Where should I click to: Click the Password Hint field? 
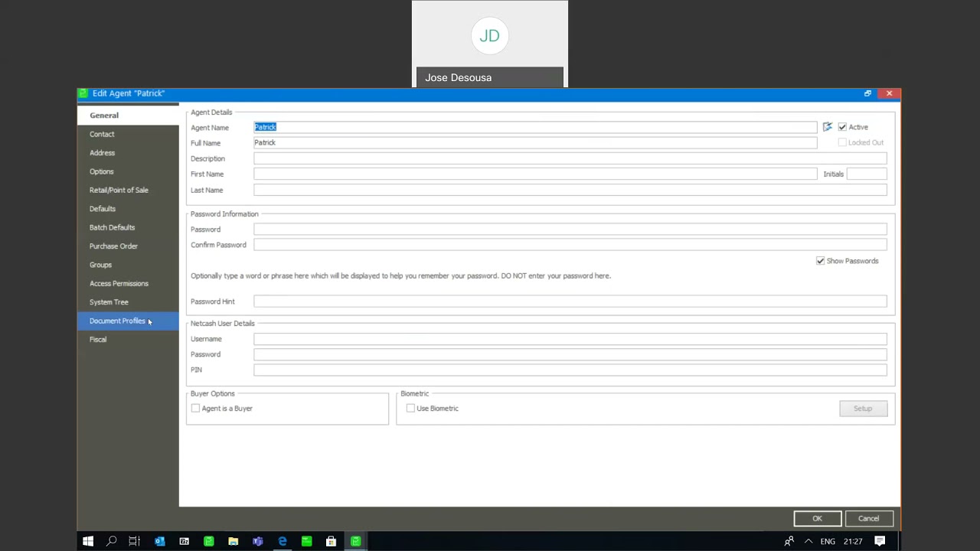[x=570, y=302]
